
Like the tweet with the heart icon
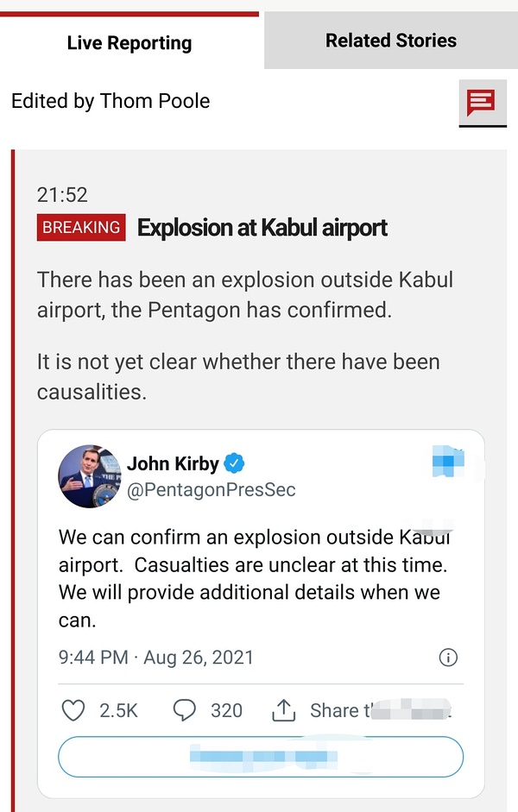point(74,710)
